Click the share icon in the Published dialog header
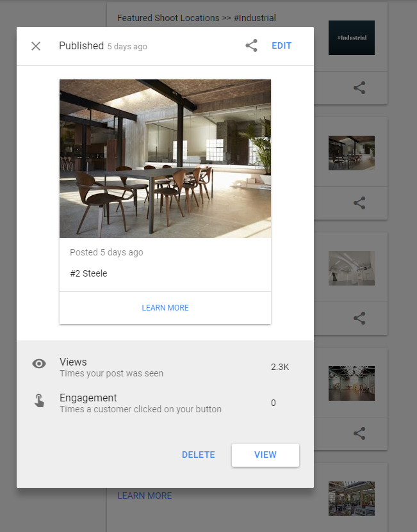This screenshot has height=532, width=417. 251,45
